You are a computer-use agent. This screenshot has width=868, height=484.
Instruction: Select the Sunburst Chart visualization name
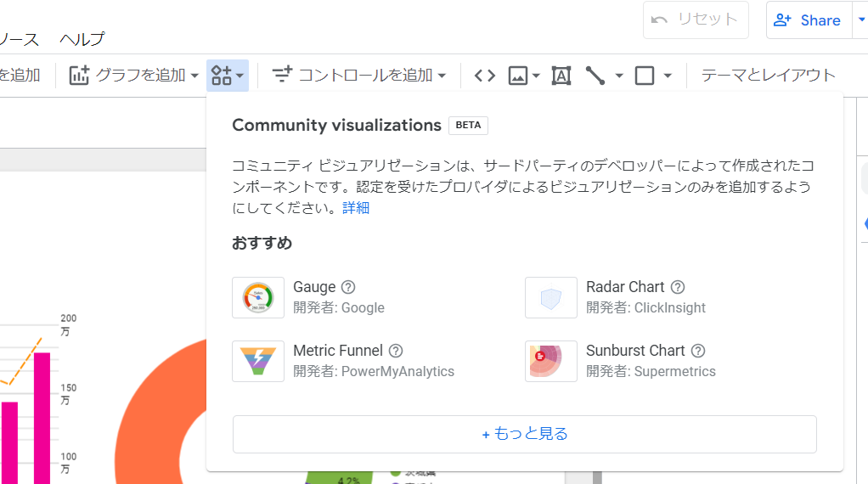(x=635, y=351)
